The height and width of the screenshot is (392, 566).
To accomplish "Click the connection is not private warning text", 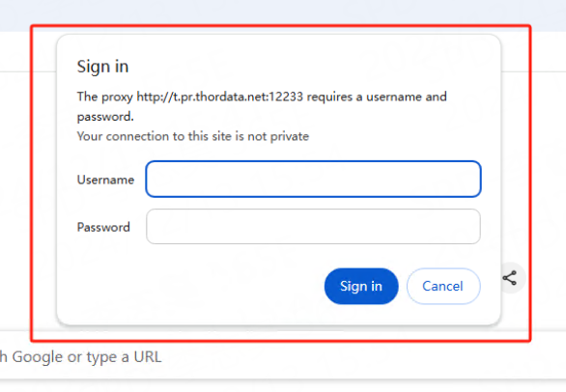I will [x=193, y=136].
